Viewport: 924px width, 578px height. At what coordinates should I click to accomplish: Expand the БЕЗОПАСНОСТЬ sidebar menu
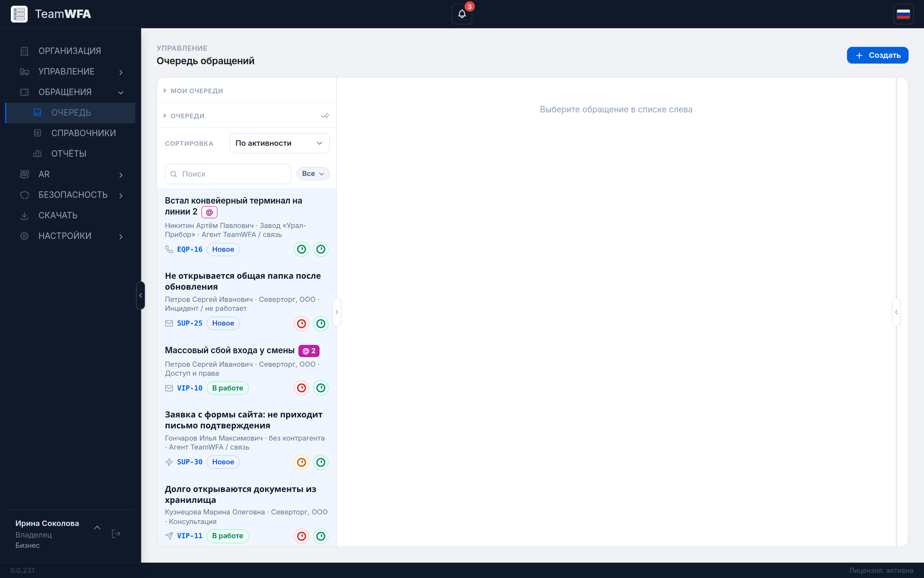pos(70,195)
